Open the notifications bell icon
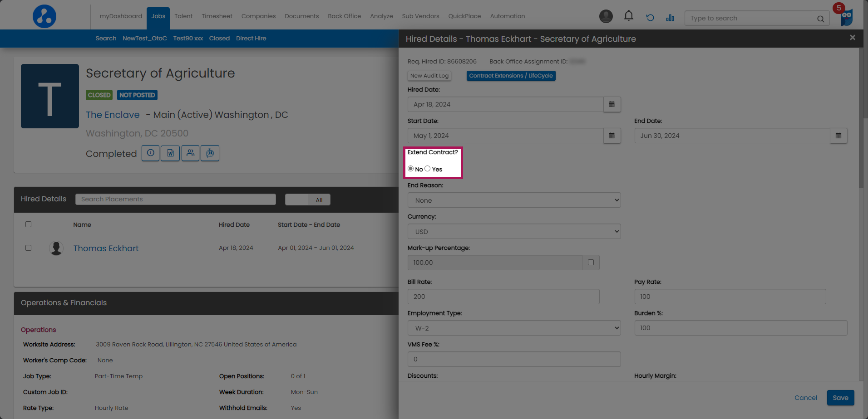Image resolution: width=868 pixels, height=419 pixels. click(x=628, y=16)
